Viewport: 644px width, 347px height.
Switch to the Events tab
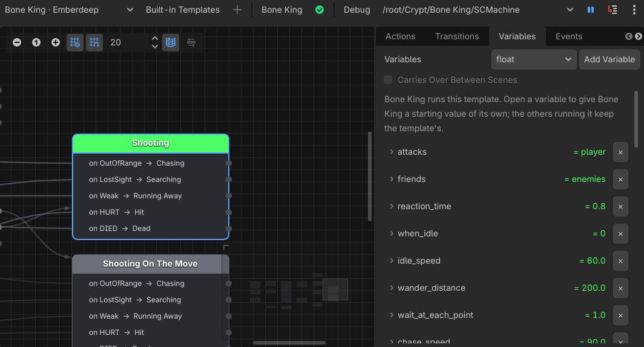tap(569, 36)
